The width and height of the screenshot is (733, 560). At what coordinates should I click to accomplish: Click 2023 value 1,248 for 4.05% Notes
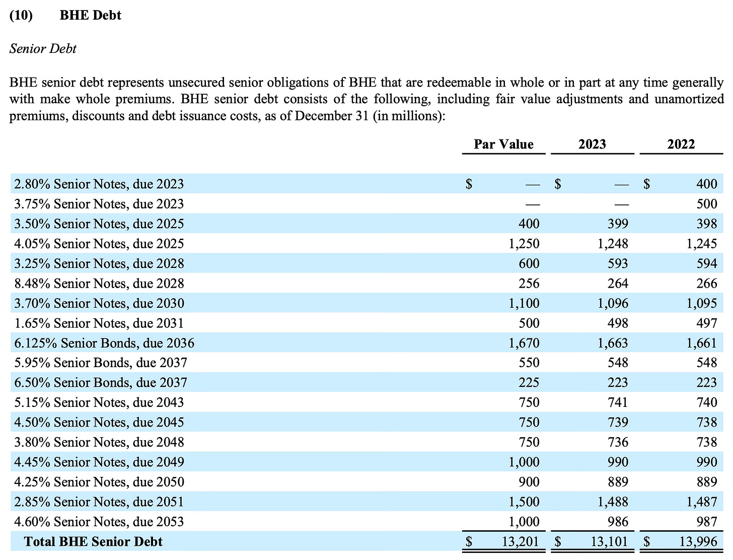tap(613, 244)
